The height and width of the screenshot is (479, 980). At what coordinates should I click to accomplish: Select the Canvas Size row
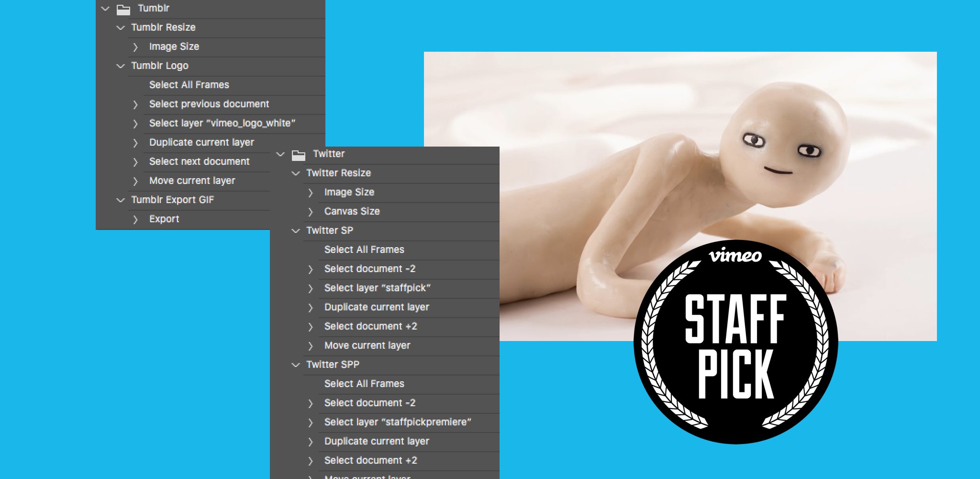pos(352,211)
